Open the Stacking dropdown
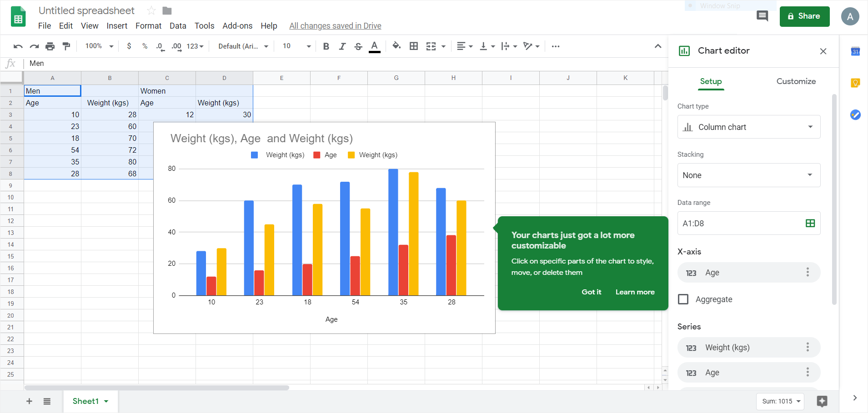 (748, 175)
